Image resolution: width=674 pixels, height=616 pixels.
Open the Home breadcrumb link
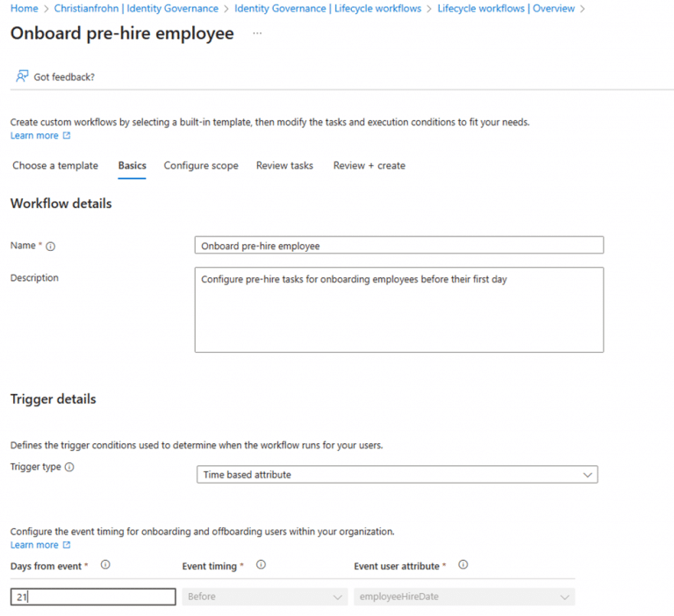pyautogui.click(x=24, y=9)
